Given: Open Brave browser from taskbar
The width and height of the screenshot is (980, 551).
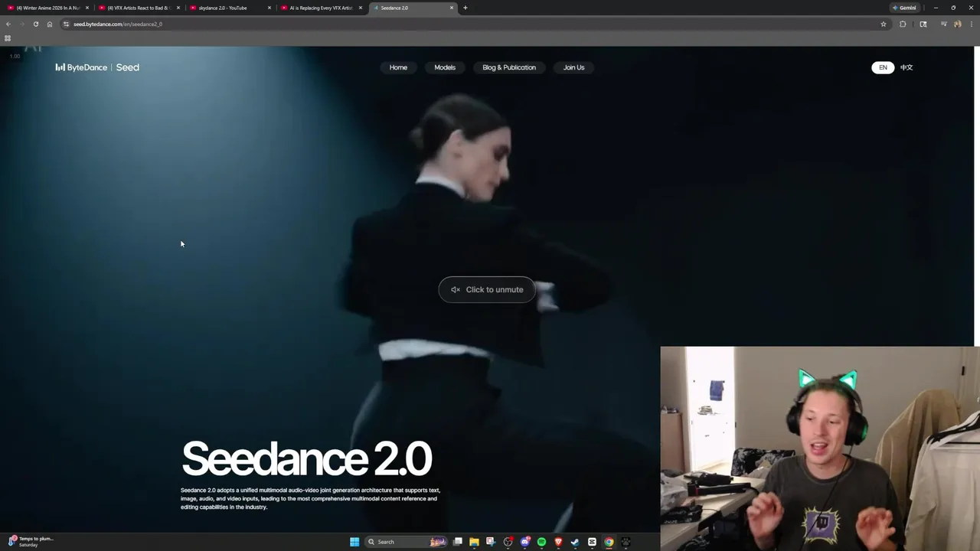Looking at the screenshot, I should (x=558, y=542).
